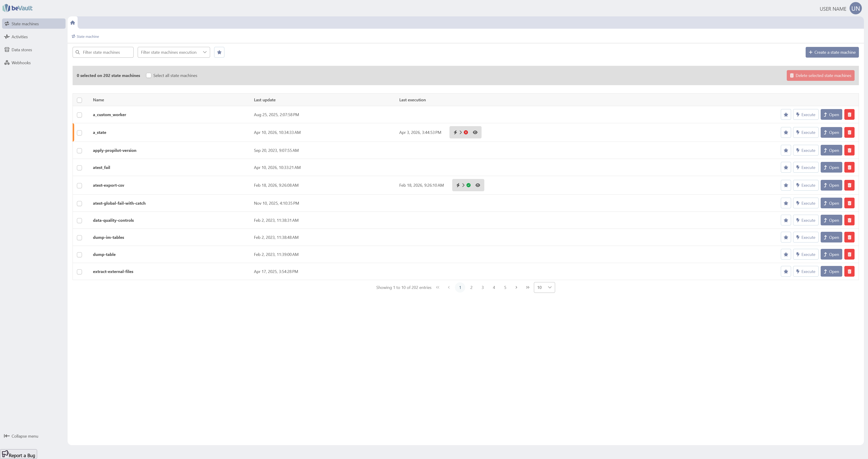Go to page 5
The height and width of the screenshot is (459, 868).
pos(505,288)
